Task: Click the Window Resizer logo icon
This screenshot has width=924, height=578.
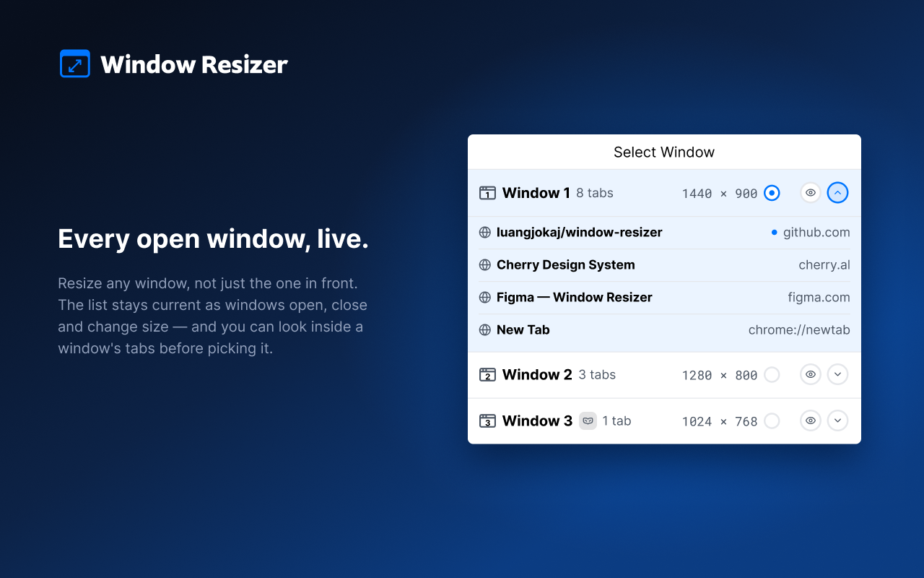Action: [75, 64]
